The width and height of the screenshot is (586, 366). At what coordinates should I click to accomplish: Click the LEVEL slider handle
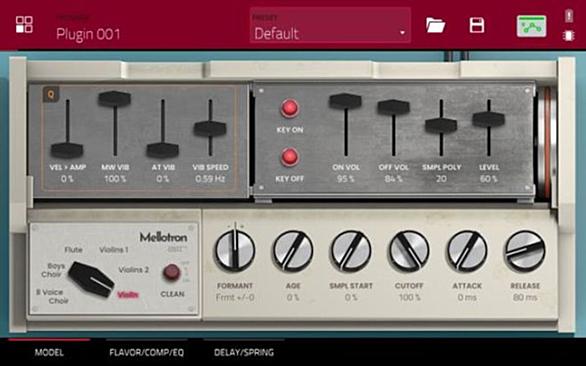coord(488,119)
